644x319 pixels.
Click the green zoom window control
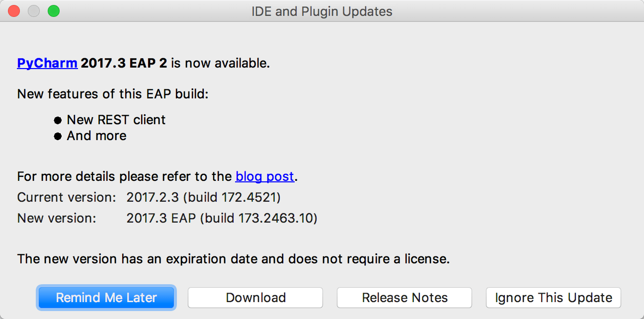(x=54, y=10)
